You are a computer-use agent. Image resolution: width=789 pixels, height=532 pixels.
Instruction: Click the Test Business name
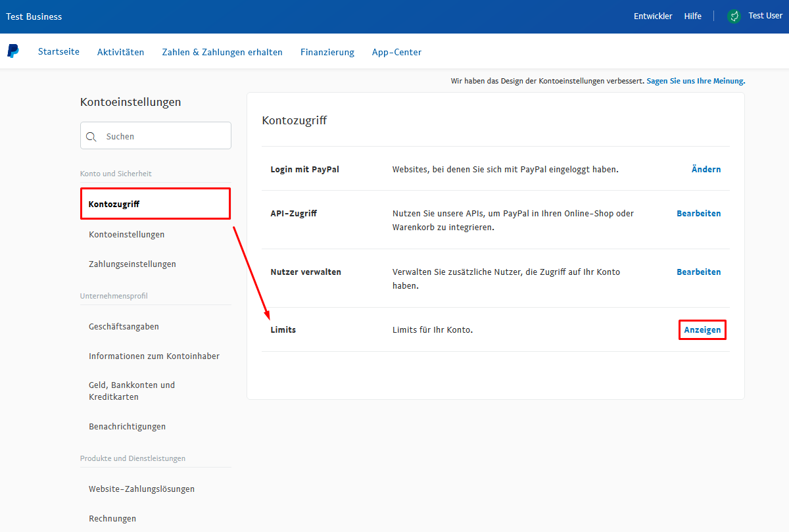(x=34, y=16)
